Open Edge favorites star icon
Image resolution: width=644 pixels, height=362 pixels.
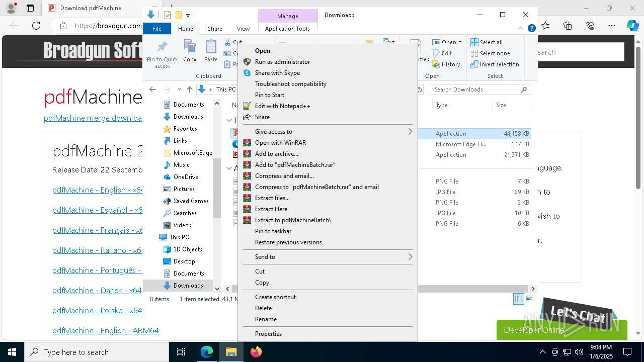[545, 26]
